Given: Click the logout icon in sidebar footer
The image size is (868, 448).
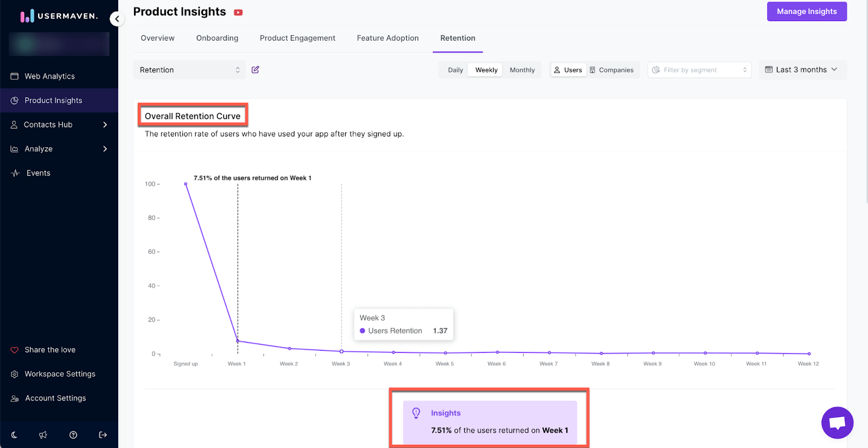Looking at the screenshot, I should tap(103, 435).
